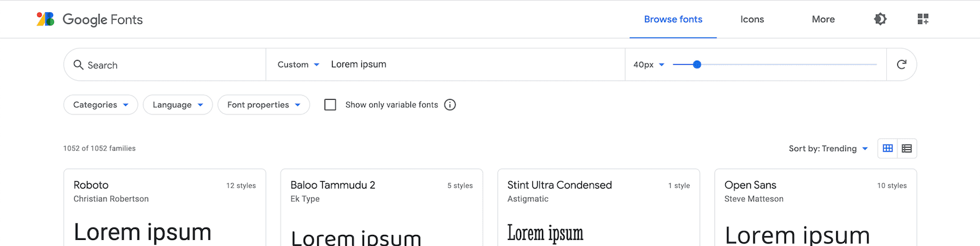This screenshot has width=980, height=246.
Task: Click the reset preview refresh icon
Action: (x=902, y=64)
